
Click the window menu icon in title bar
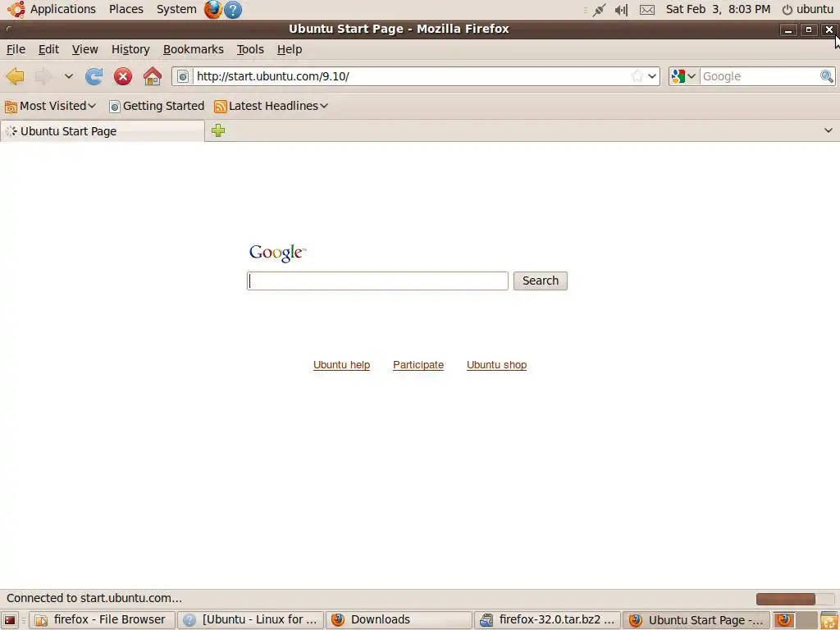8,29
